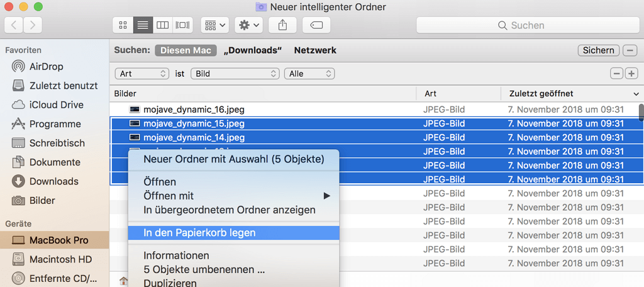Select file mojave_dynamic_15.jpeg
This screenshot has height=287, width=644.
(194, 123)
